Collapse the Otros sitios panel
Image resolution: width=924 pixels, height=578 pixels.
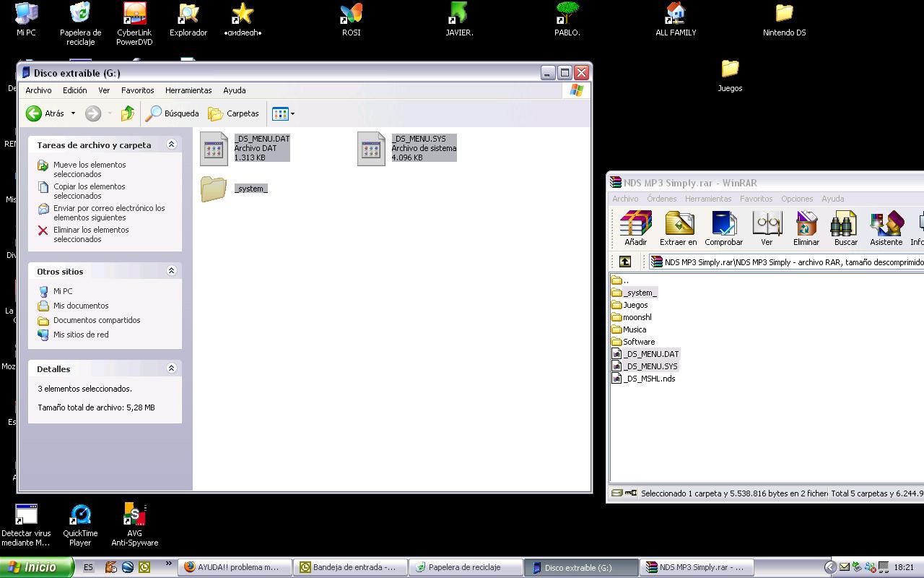tap(171, 271)
